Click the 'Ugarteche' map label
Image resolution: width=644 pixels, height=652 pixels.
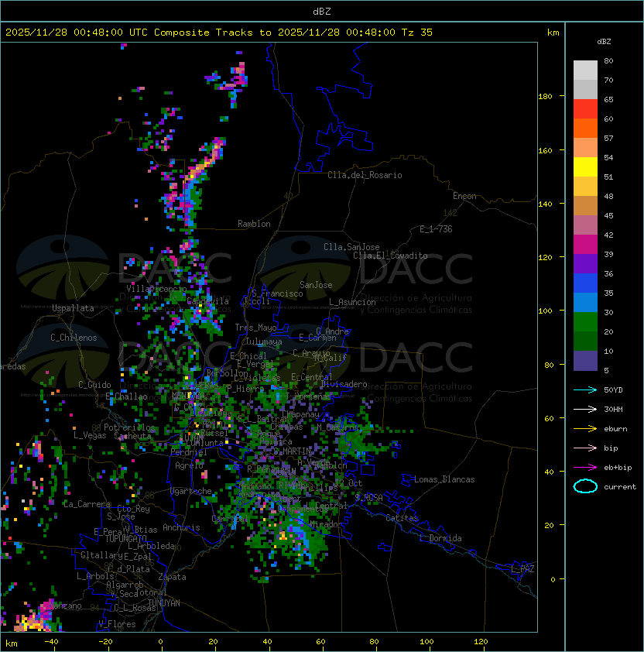pyautogui.click(x=191, y=491)
